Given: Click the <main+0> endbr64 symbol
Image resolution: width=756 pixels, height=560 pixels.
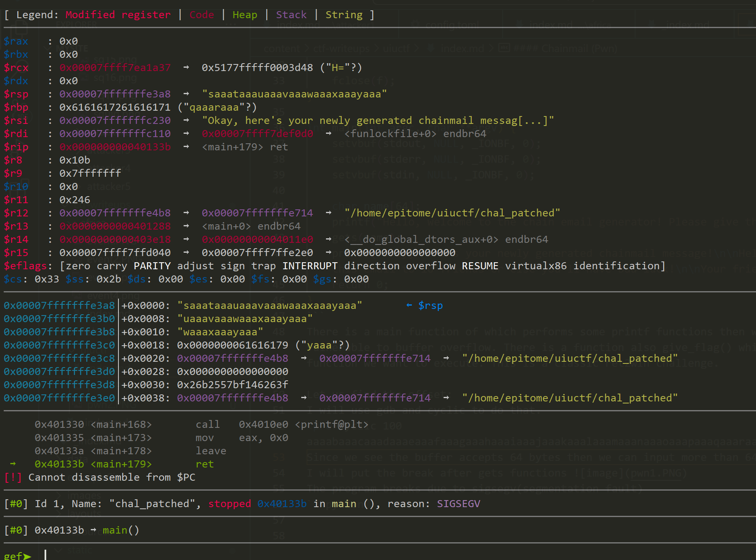Looking at the screenshot, I should [251, 226].
